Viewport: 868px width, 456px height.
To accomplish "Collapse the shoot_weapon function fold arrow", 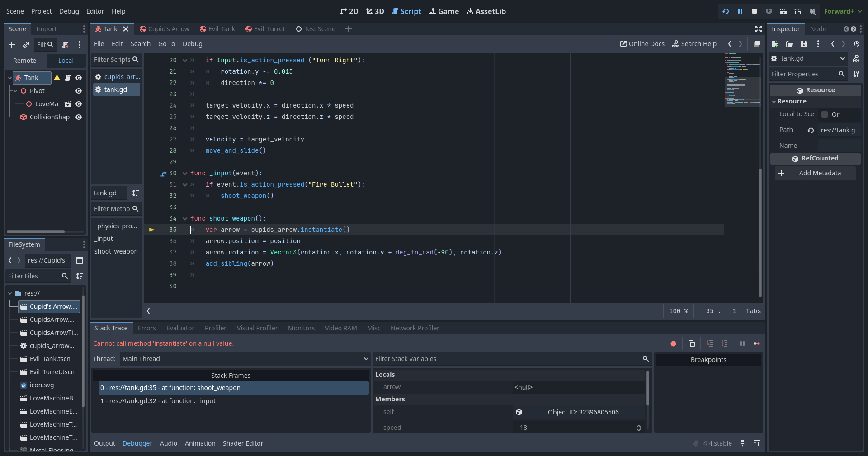I will point(184,219).
